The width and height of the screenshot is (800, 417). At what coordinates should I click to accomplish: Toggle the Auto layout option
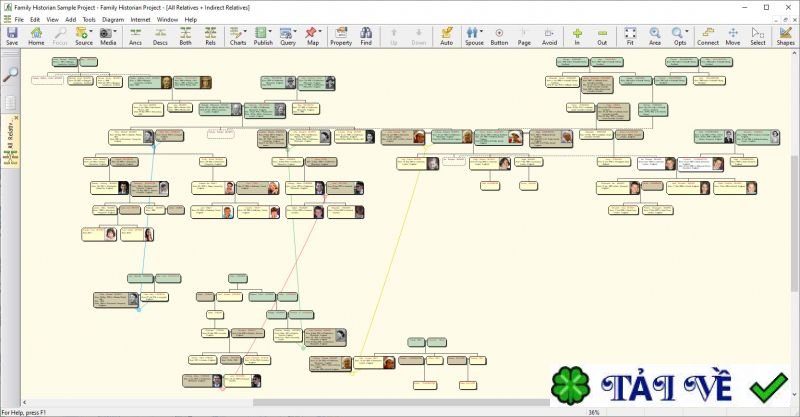pyautogui.click(x=446, y=36)
